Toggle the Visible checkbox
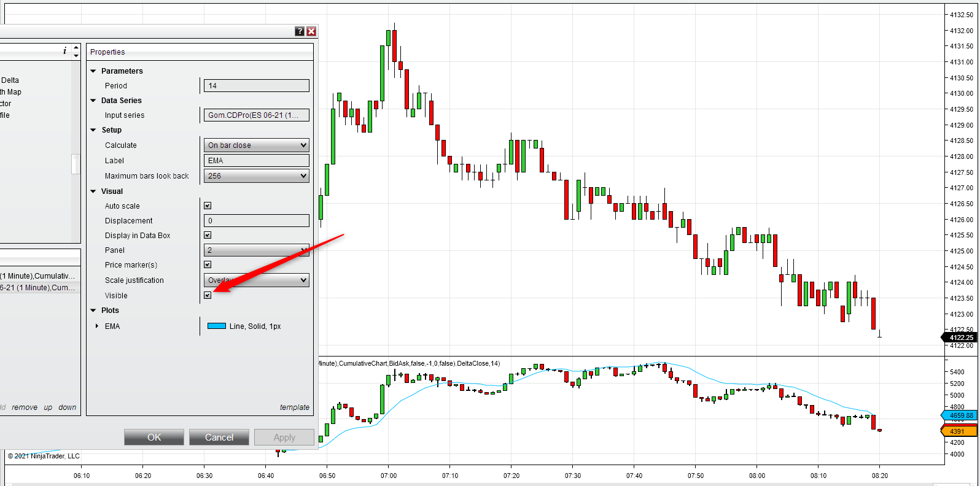 (208, 295)
